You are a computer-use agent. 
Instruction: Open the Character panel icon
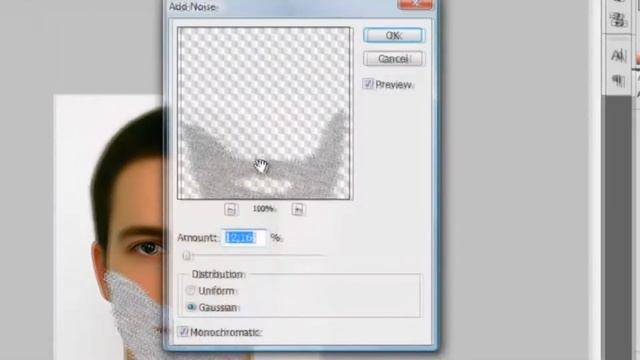(x=618, y=56)
